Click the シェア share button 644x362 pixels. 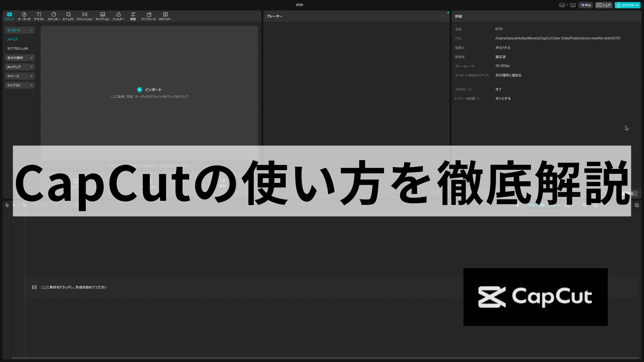coord(603,5)
